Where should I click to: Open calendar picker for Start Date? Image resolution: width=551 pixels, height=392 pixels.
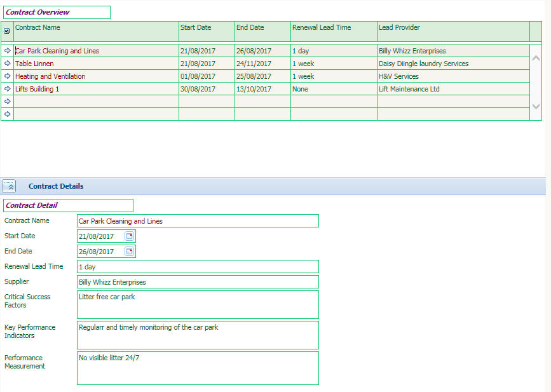(130, 236)
